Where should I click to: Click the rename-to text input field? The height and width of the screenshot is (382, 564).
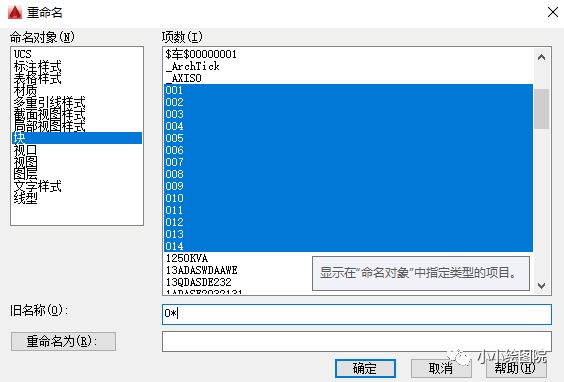click(356, 341)
